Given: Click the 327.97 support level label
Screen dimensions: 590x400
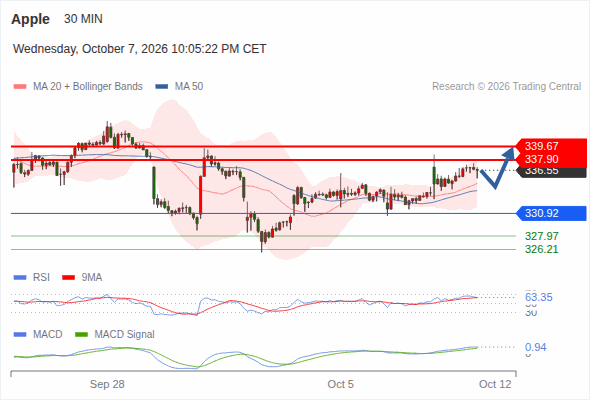Looking at the screenshot, I should [542, 236].
